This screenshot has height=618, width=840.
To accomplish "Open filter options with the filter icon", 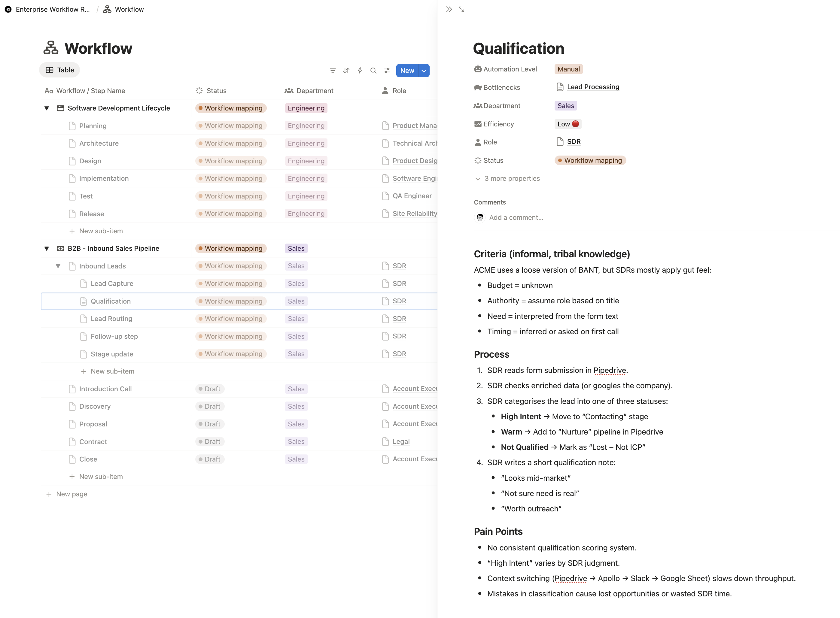I will (333, 70).
